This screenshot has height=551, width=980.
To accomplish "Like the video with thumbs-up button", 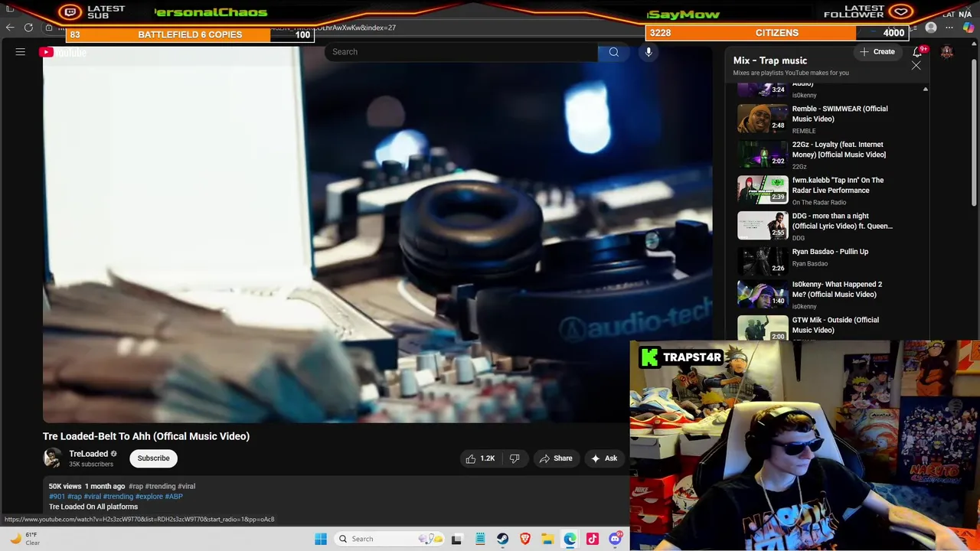I will coord(480,458).
